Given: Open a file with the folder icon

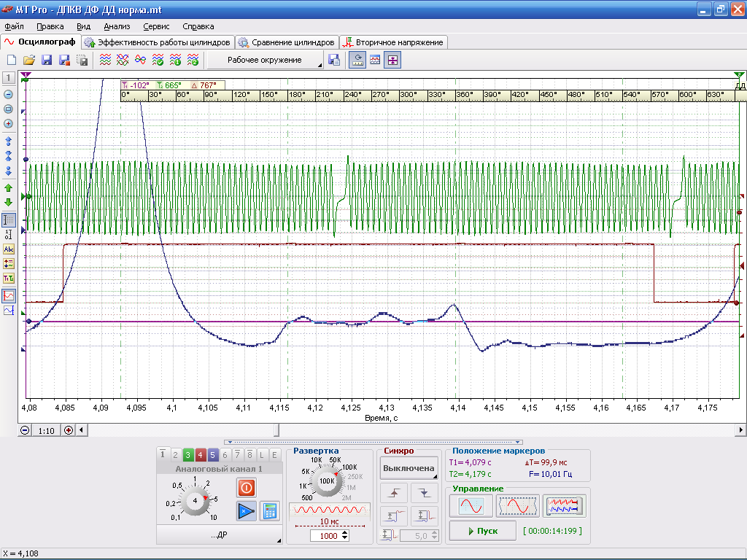Looking at the screenshot, I should coord(29,60).
